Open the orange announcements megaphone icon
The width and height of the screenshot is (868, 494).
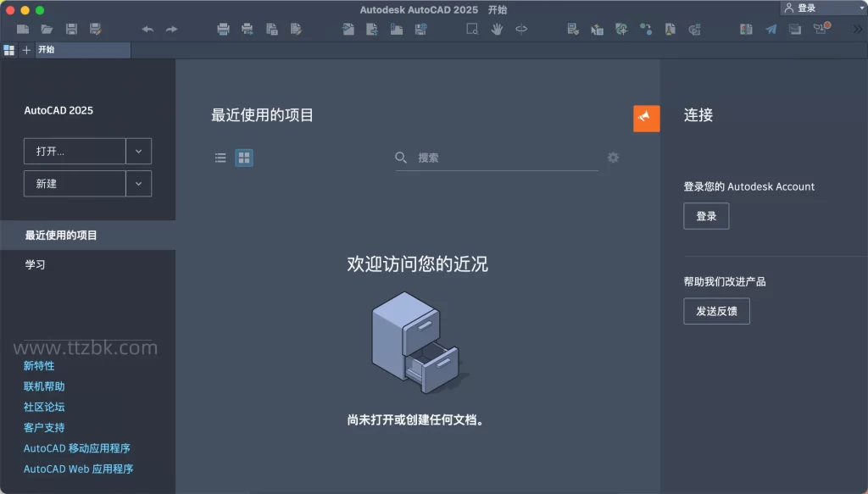646,118
